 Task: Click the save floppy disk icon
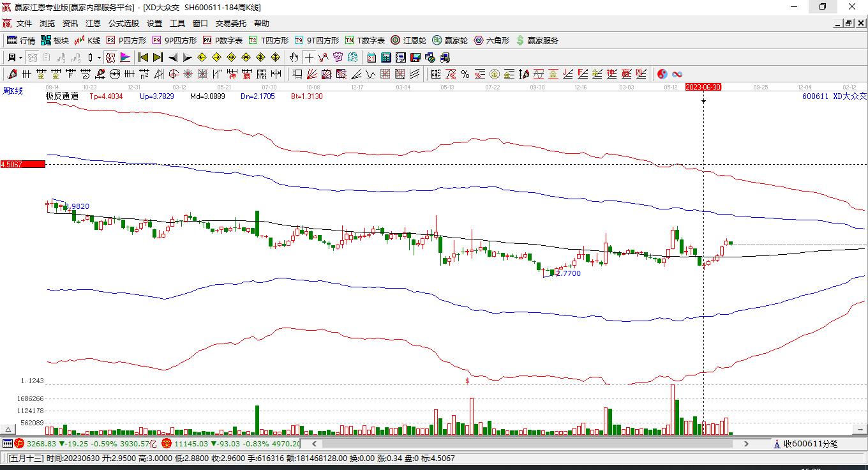point(415,57)
